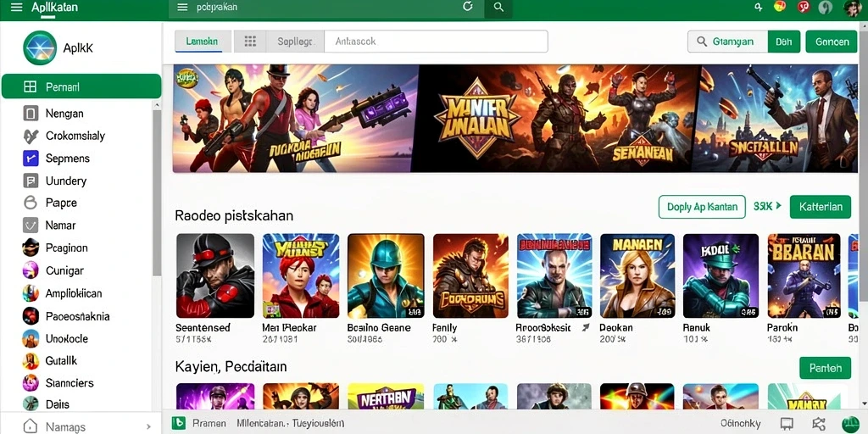Click the Otinohky label in bottom bar
Image resolution: width=868 pixels, height=434 pixels.
click(x=741, y=424)
